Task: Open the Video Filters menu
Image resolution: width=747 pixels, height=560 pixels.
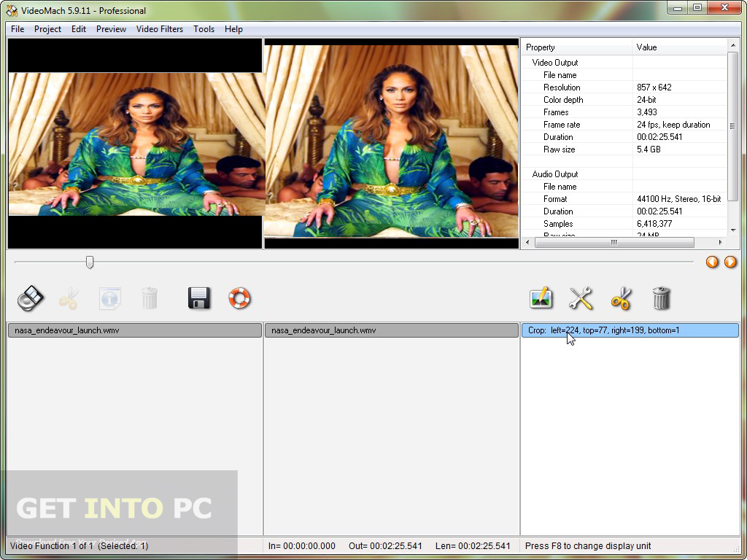Action: (160, 29)
